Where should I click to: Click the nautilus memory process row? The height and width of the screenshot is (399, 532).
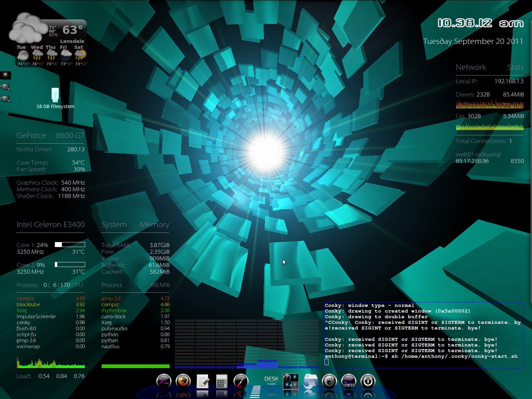[135, 346]
